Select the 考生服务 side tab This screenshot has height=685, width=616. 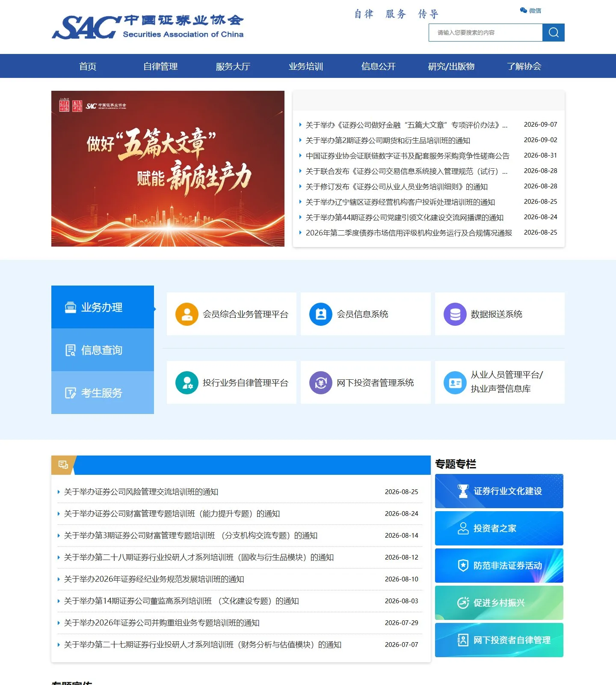[x=103, y=393]
